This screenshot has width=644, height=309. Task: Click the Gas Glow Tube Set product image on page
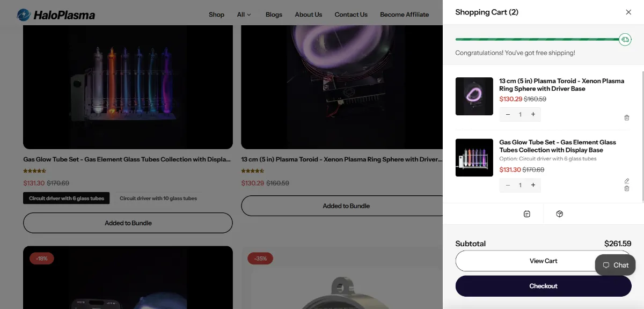tap(128, 86)
